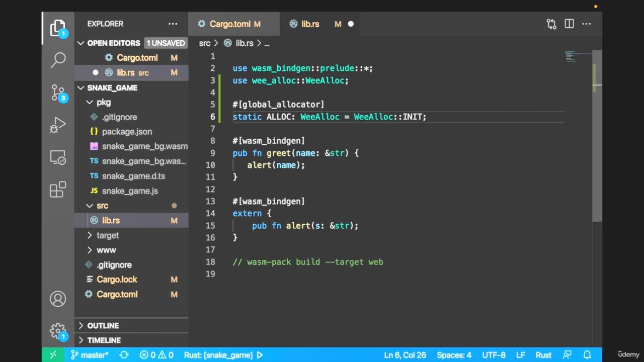Expand the Outline panel
Screen dimensions: 644x362
coord(103,326)
